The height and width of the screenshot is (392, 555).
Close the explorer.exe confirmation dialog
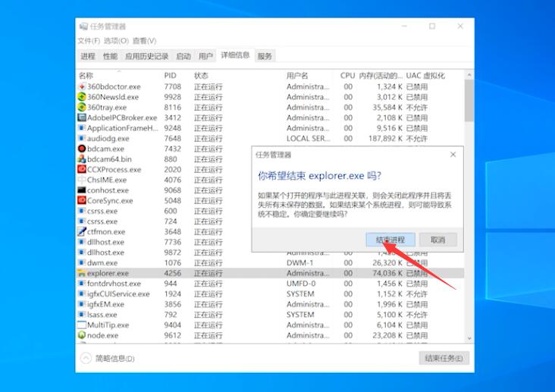point(453,155)
